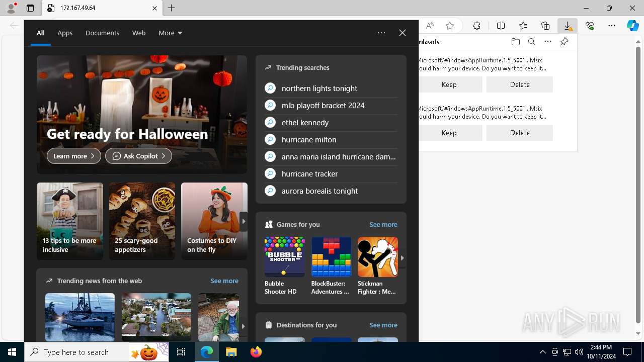The height and width of the screenshot is (362, 644).
Task: Expand the More search filter dropdown
Action: (x=171, y=33)
